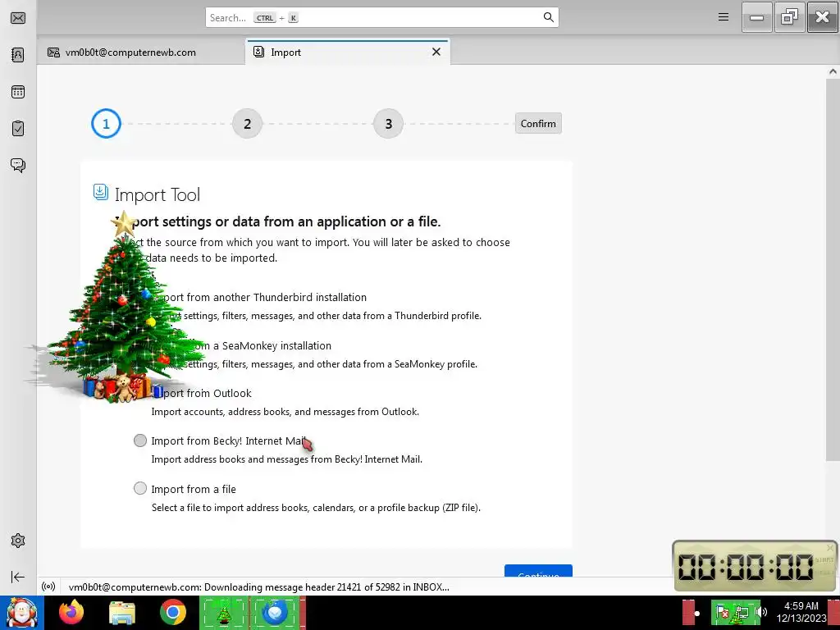Image resolution: width=840 pixels, height=630 pixels.
Task: Open the Tasks sidebar icon
Action: pyautogui.click(x=18, y=129)
